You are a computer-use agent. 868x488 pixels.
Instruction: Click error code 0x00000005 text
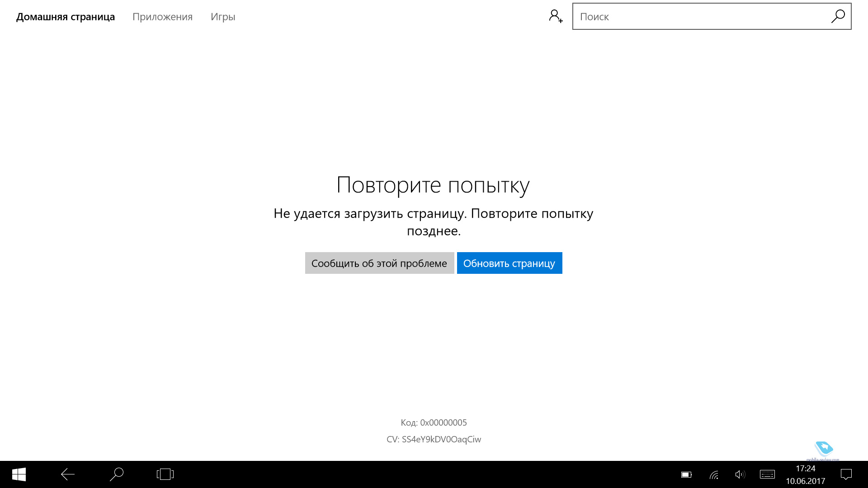tap(434, 422)
